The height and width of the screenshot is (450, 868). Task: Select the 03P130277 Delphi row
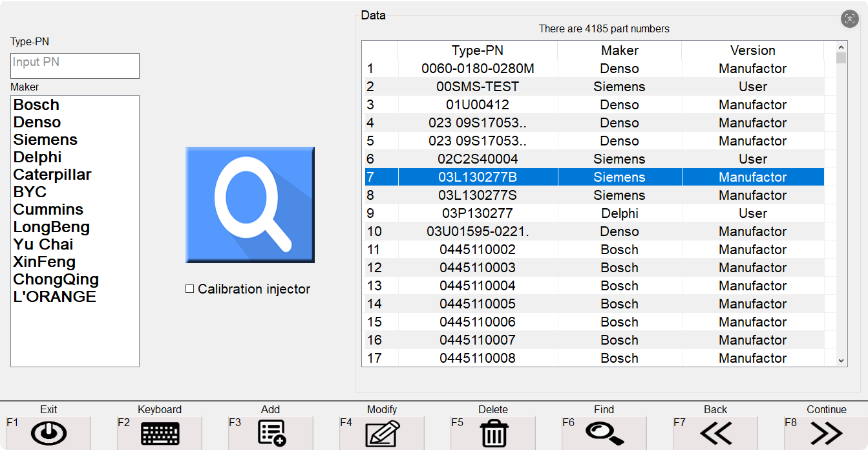[x=477, y=213]
